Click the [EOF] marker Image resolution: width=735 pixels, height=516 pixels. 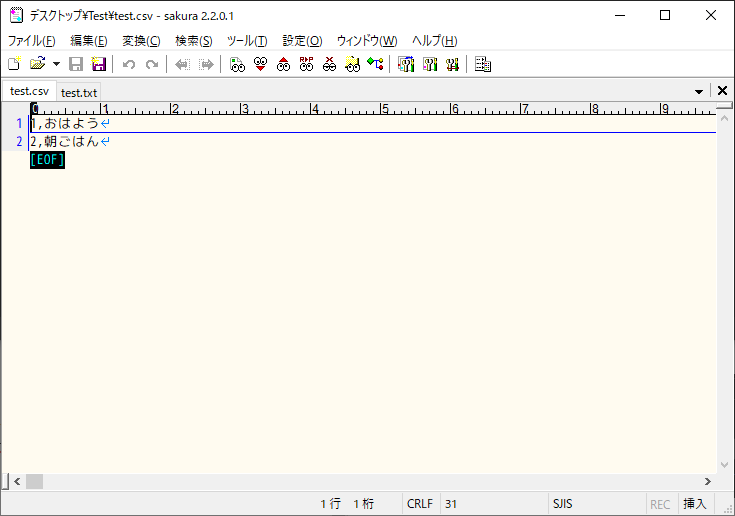[x=47, y=160]
